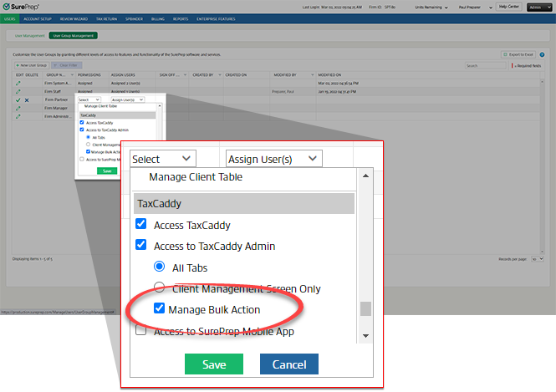Click Export to Excel
The height and width of the screenshot is (392, 556).
[x=518, y=54]
